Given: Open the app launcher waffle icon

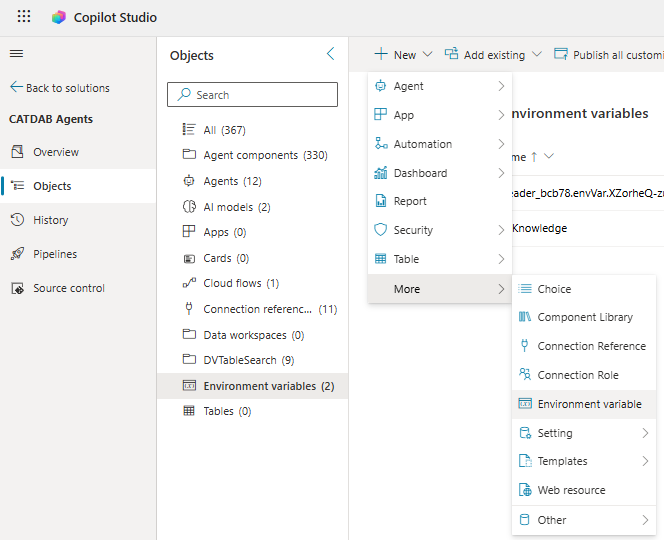Looking at the screenshot, I should click(x=24, y=17).
